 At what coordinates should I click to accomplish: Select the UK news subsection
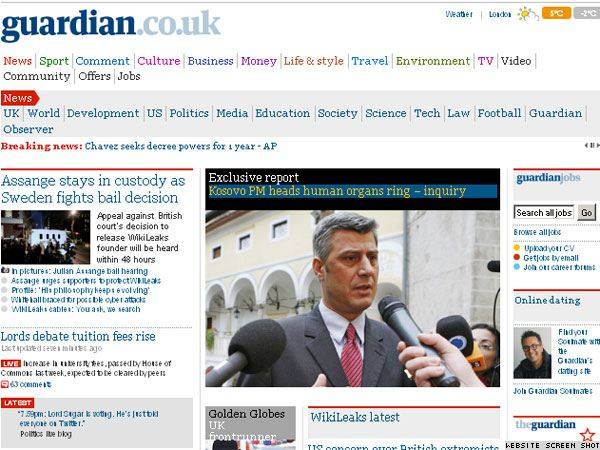click(11, 113)
